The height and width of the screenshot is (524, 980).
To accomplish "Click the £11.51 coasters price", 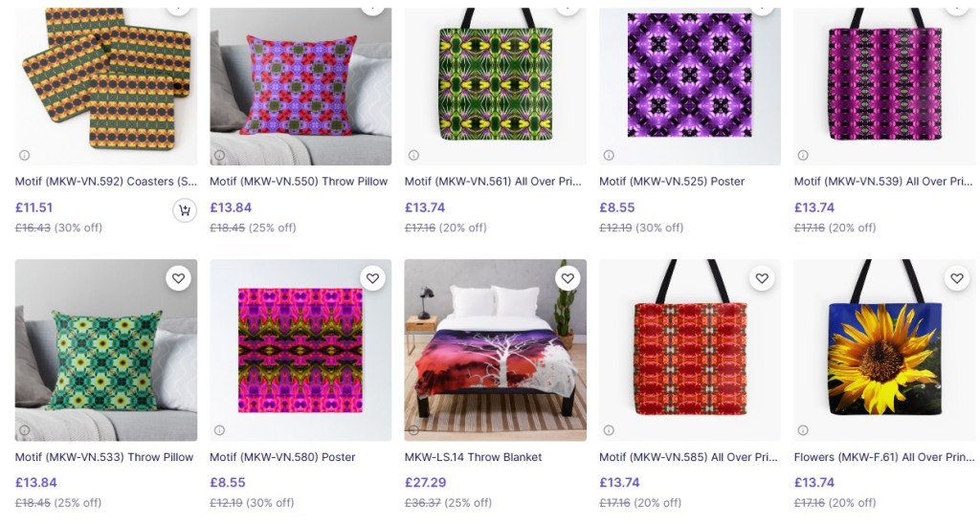I will pos(34,207).
